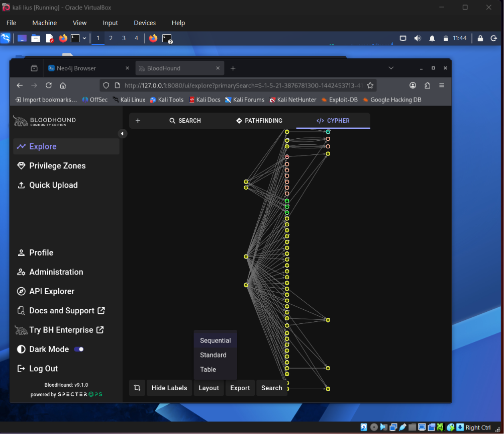Image resolution: width=504 pixels, height=434 pixels.
Task: Switch to the Pathfinding tab
Action: [x=259, y=121]
